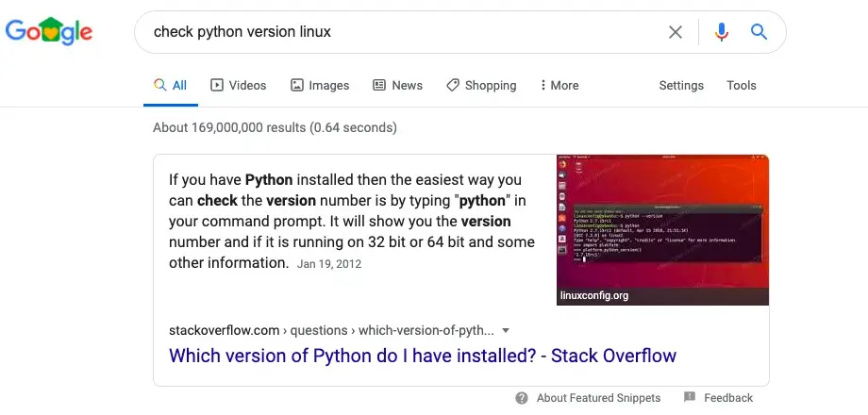Click the question mark help icon

522,398
